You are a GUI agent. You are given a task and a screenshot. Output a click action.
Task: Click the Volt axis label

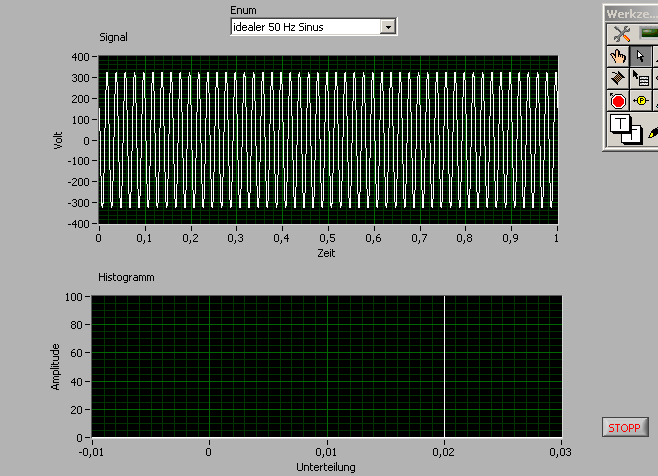[58, 140]
